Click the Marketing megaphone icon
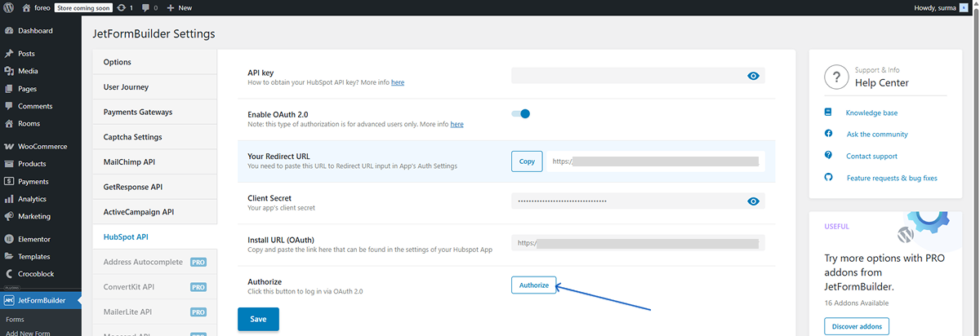Viewport: 980px width, 336px height. (9, 216)
